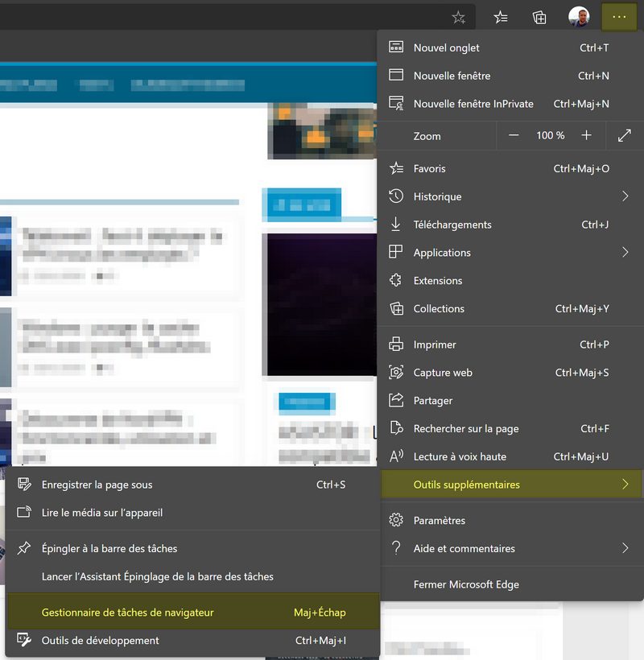The width and height of the screenshot is (644, 660).
Task: Open the Favorites list toolbar icon
Action: pos(501,17)
